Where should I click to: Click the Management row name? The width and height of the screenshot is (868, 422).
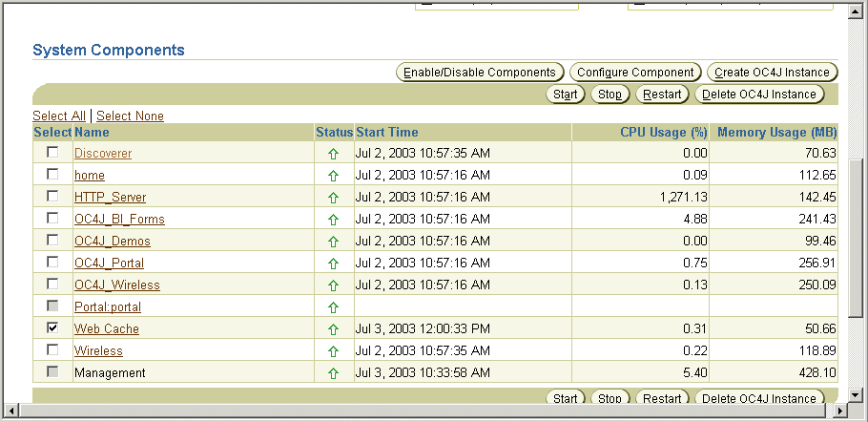tap(110, 373)
